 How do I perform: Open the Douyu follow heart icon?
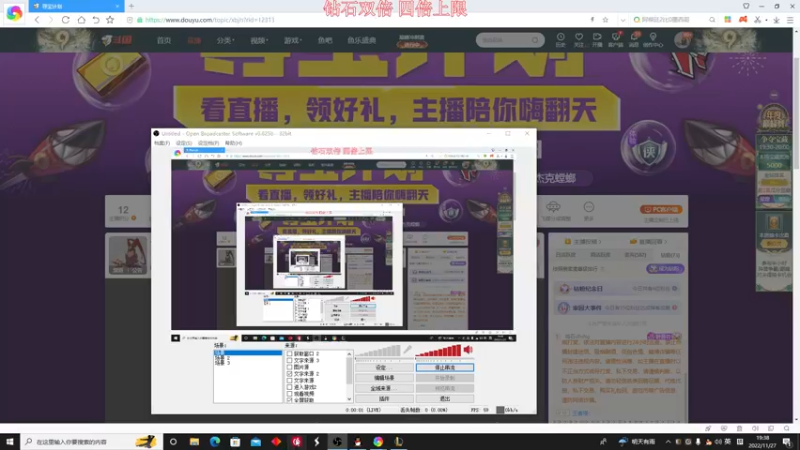(579, 39)
